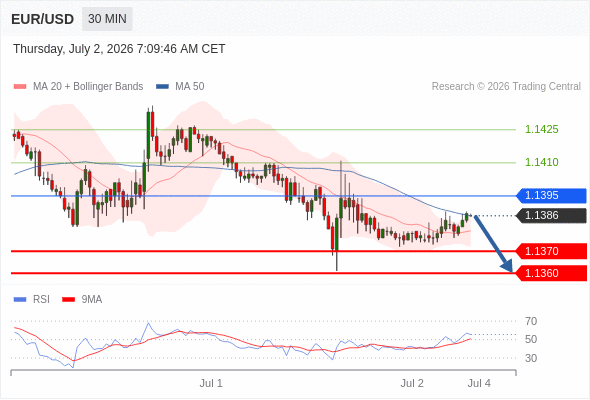The image size is (590, 400).
Task: Click the RSI 70 axis label
Action: [531, 321]
